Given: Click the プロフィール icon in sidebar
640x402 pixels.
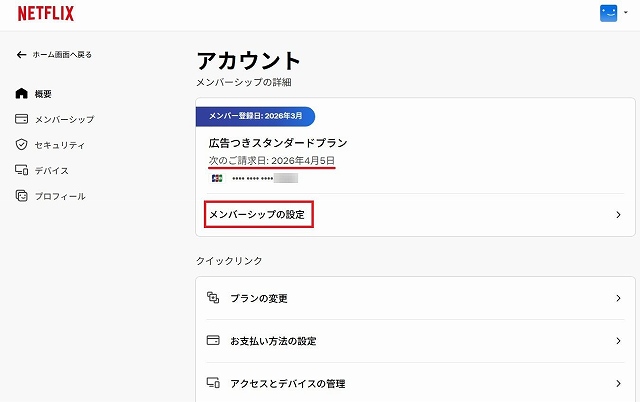Looking at the screenshot, I should pos(21,196).
